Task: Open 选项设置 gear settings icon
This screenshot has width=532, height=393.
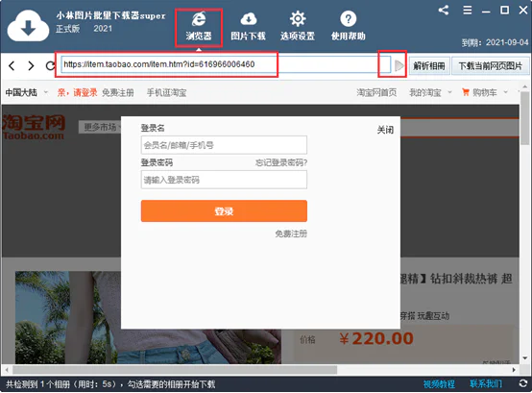Action: click(298, 18)
